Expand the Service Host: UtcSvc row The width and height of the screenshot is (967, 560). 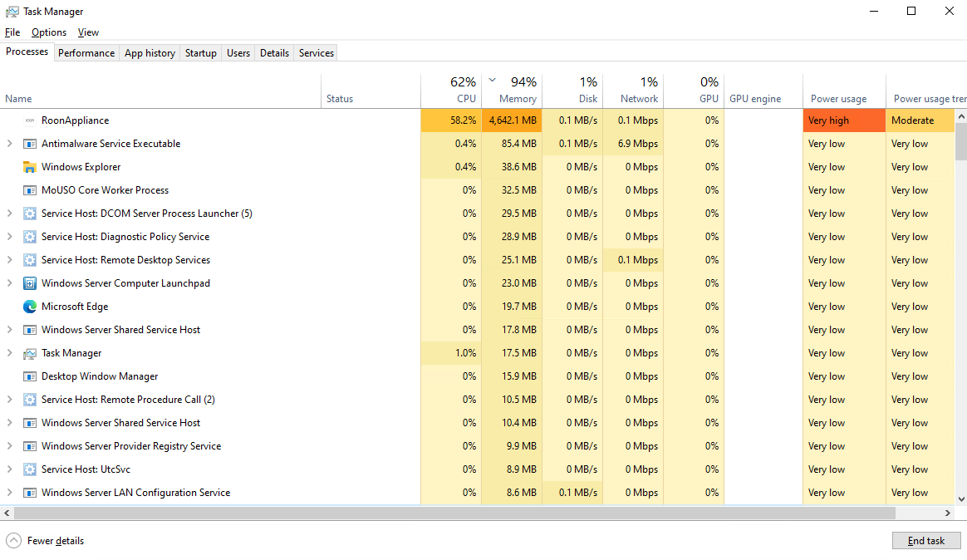[9, 469]
